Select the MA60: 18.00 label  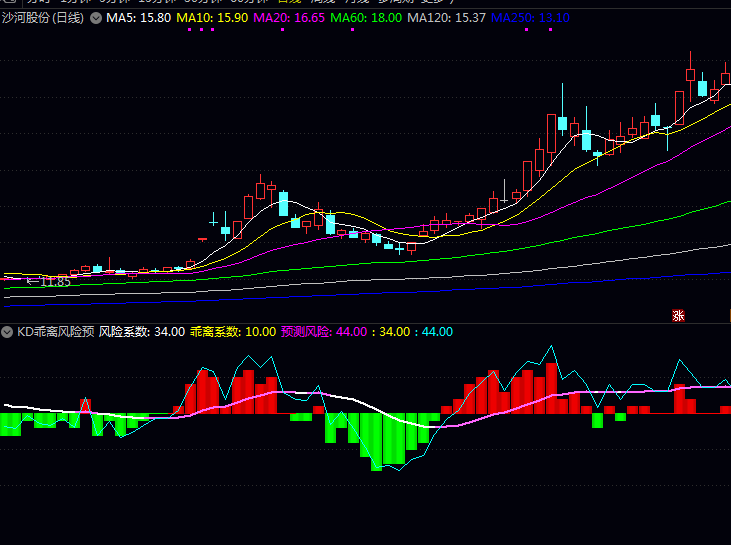366,18
